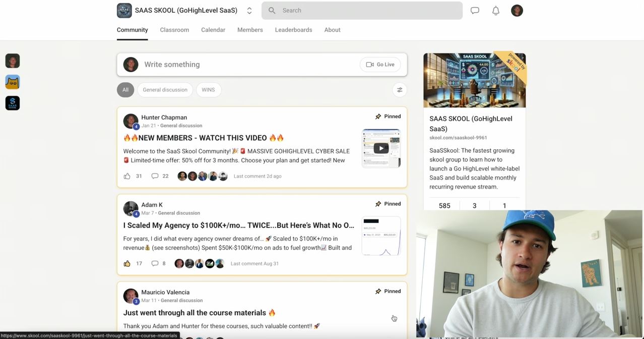Select the All filter chip
Image resolution: width=644 pixels, height=339 pixels.
point(125,90)
